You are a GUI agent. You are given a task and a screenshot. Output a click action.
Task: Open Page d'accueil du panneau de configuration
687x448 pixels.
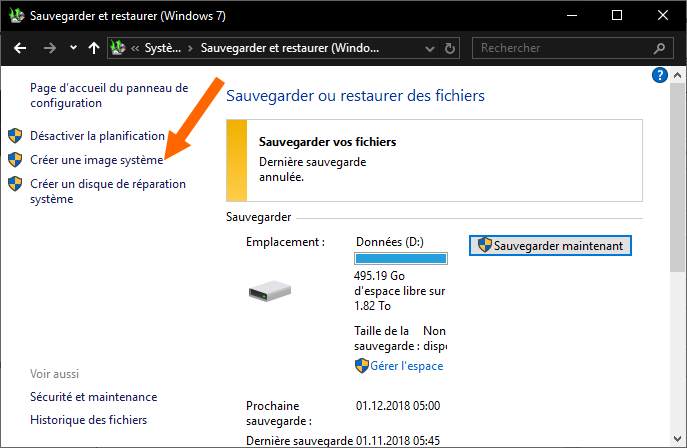click(108, 95)
